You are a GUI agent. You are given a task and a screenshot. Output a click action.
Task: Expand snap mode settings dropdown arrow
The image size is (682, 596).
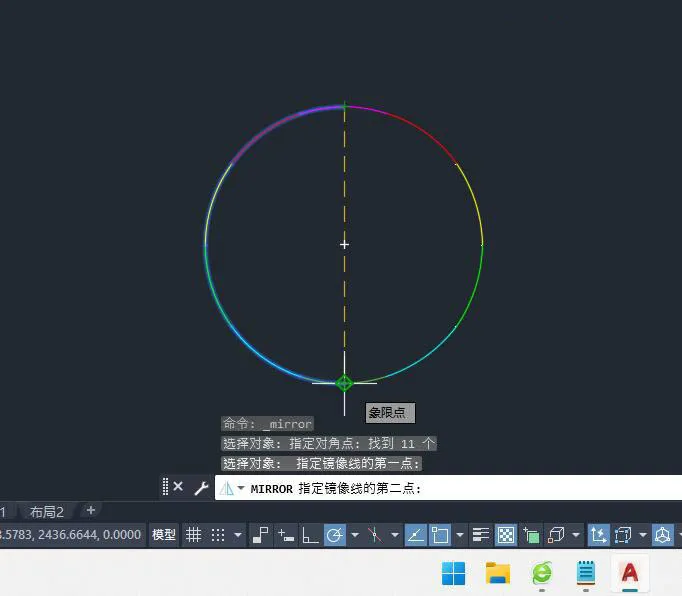[x=238, y=535]
